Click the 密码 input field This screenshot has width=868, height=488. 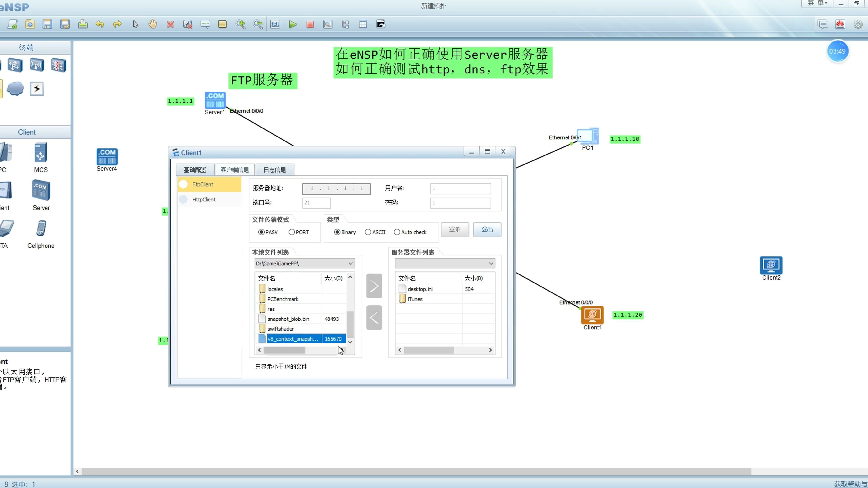click(460, 203)
